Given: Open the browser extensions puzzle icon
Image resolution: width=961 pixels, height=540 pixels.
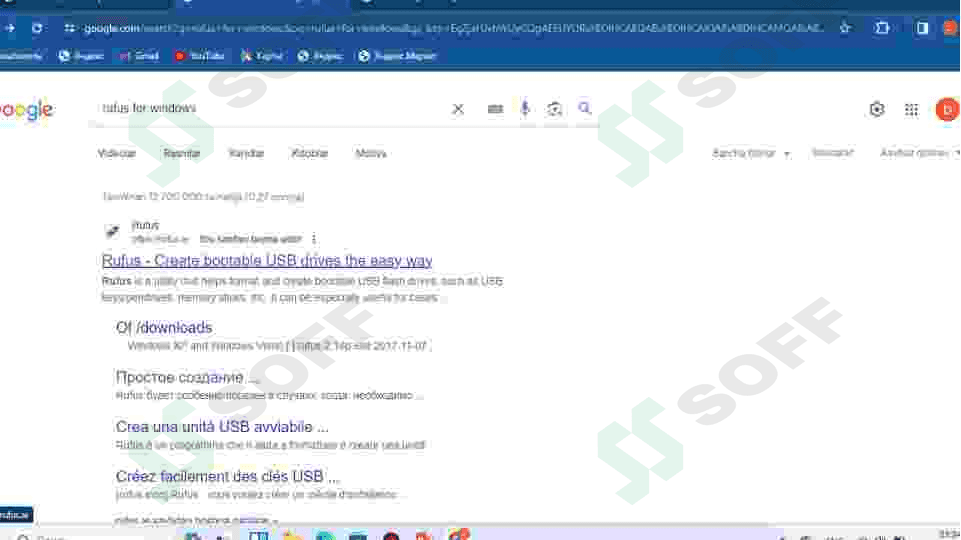Looking at the screenshot, I should [883, 28].
